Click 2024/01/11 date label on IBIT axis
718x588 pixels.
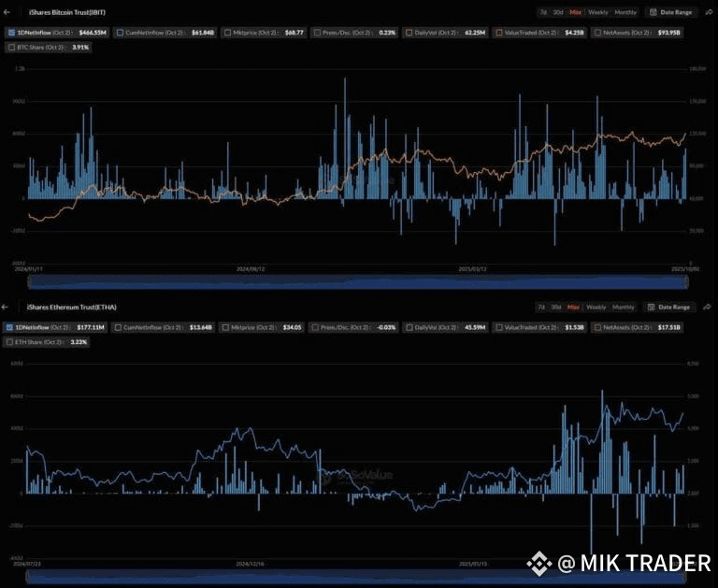tap(28, 269)
